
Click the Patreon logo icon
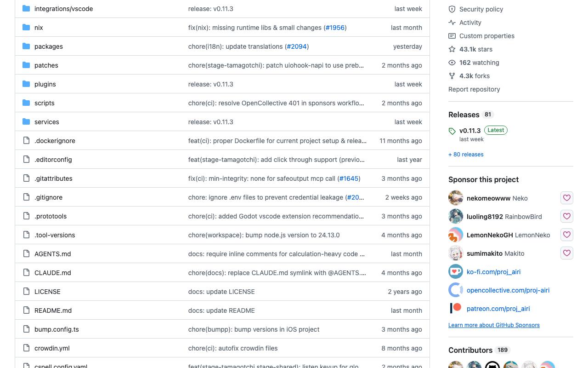[x=456, y=308]
